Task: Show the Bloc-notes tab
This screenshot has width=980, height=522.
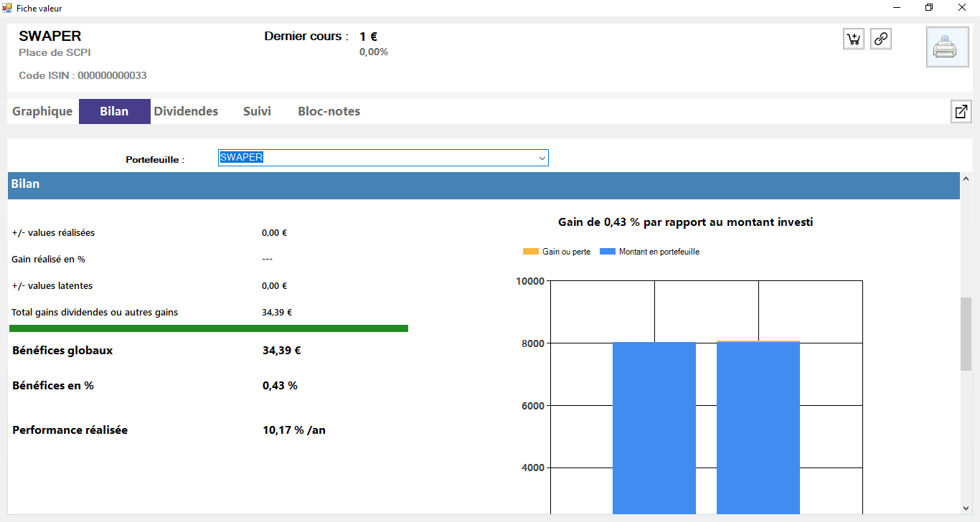Action: [329, 112]
